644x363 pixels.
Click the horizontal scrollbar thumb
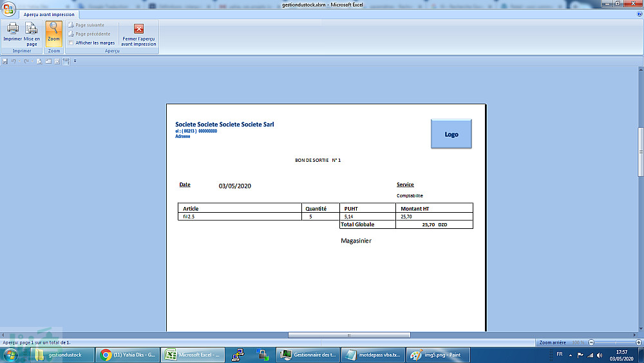349,335
